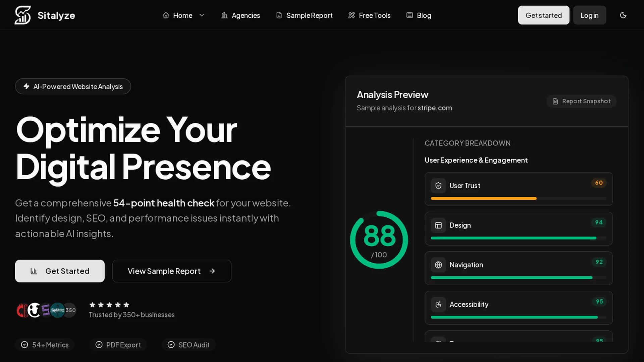Click the CATEGORY BREAKDOWN label
The image size is (644, 362).
[x=468, y=143]
